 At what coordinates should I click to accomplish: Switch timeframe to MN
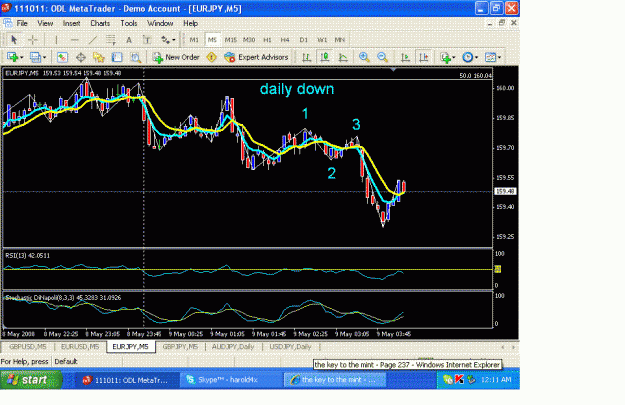pyautogui.click(x=340, y=40)
